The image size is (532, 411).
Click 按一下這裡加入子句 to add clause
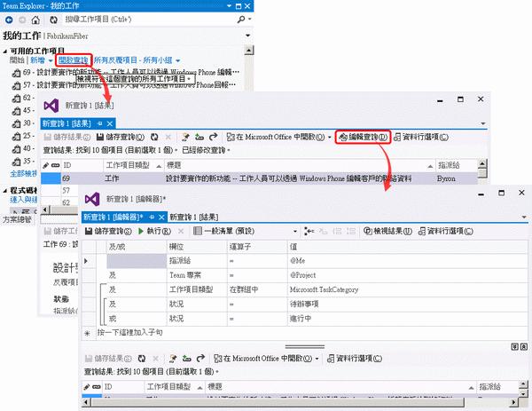(130, 333)
